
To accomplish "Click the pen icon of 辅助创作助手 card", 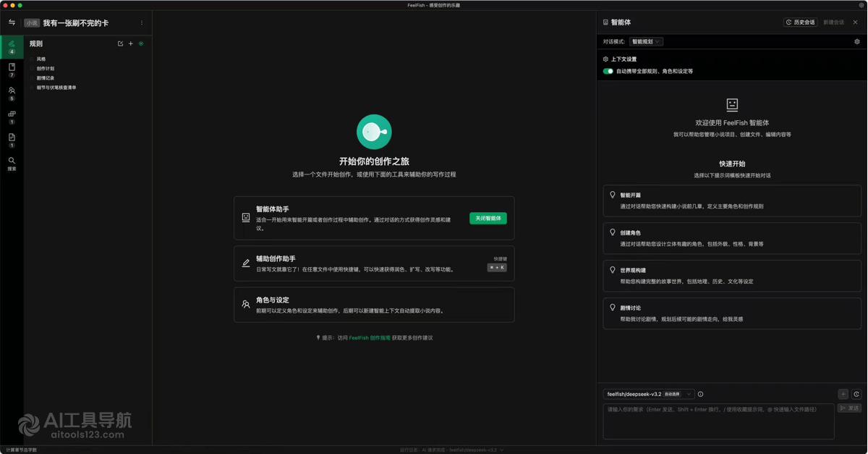I will [246, 264].
